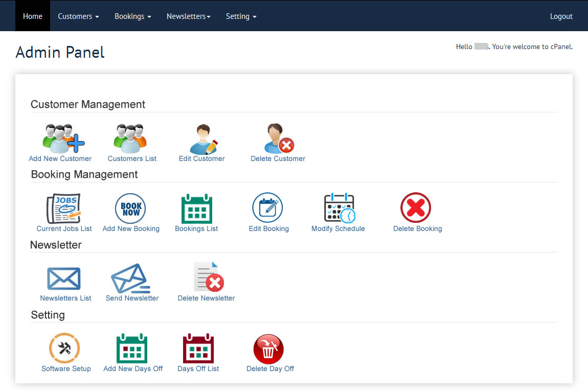Expand the Customers dropdown menu

[78, 16]
